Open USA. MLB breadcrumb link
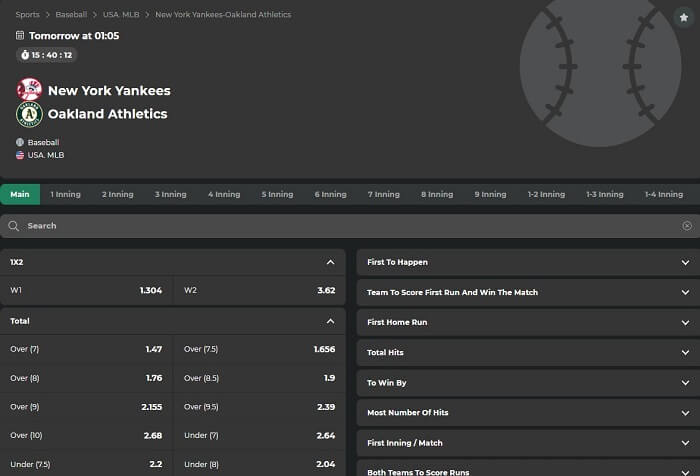The width and height of the screenshot is (700, 476). tap(121, 14)
